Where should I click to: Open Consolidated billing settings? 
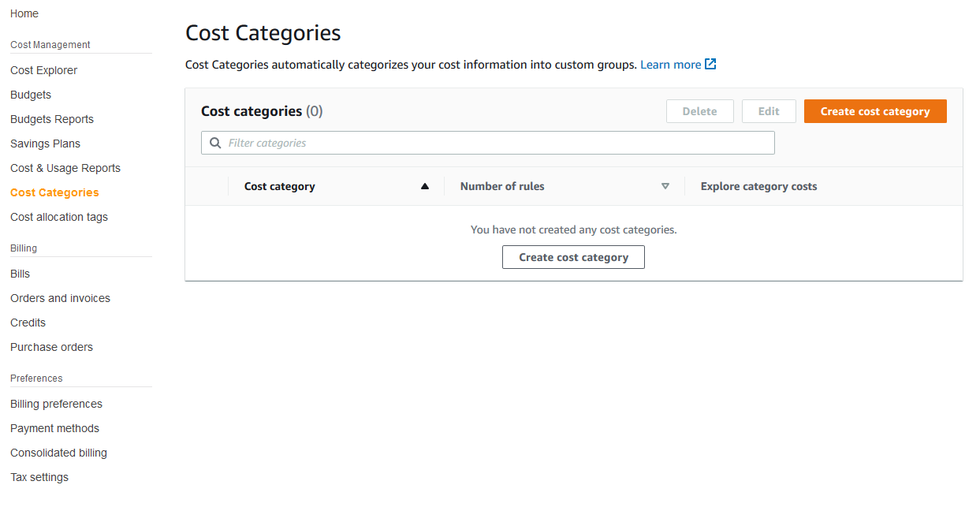click(58, 453)
